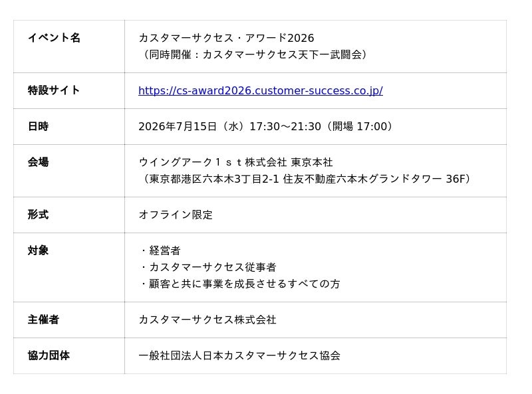
Task: Click the 対象 row label
Action: tap(38, 250)
